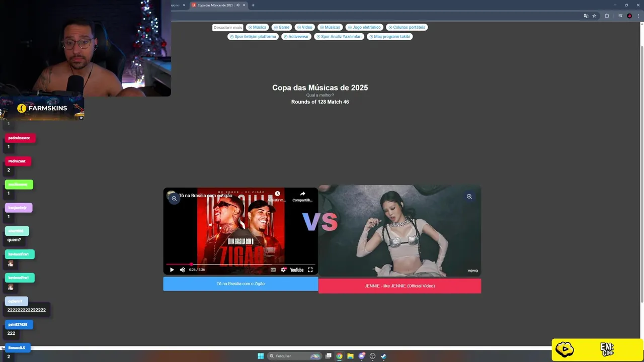Click the YouTube video progress bar
The width and height of the screenshot is (644, 362).
pos(240,264)
